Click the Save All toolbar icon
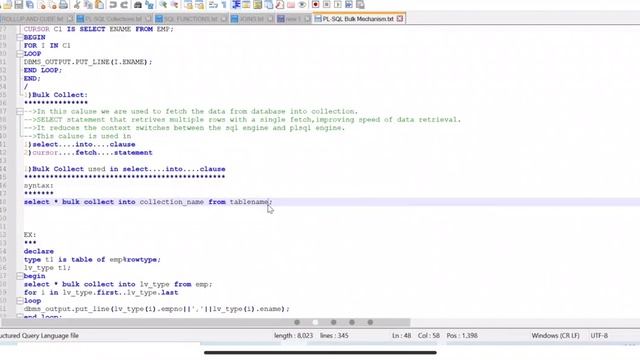 point(30,5)
